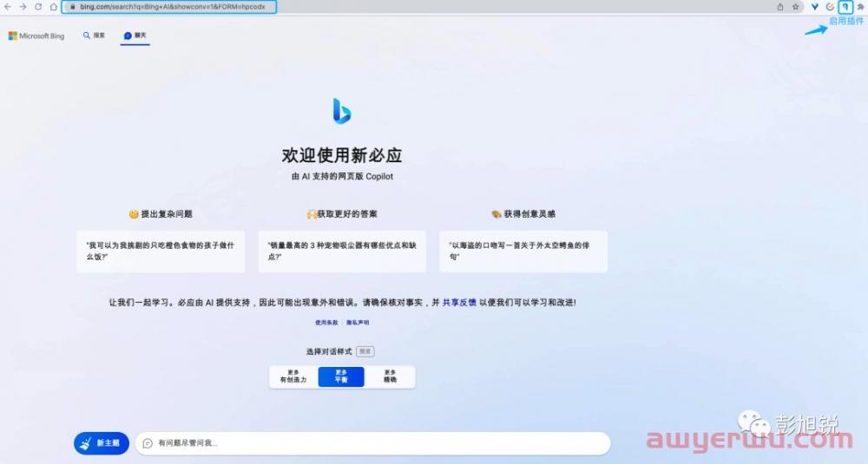
Task: Go back to the previous page
Action: click(x=8, y=7)
